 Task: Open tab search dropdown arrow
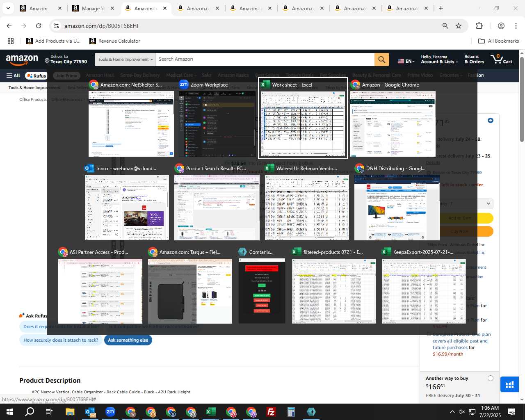8,8
